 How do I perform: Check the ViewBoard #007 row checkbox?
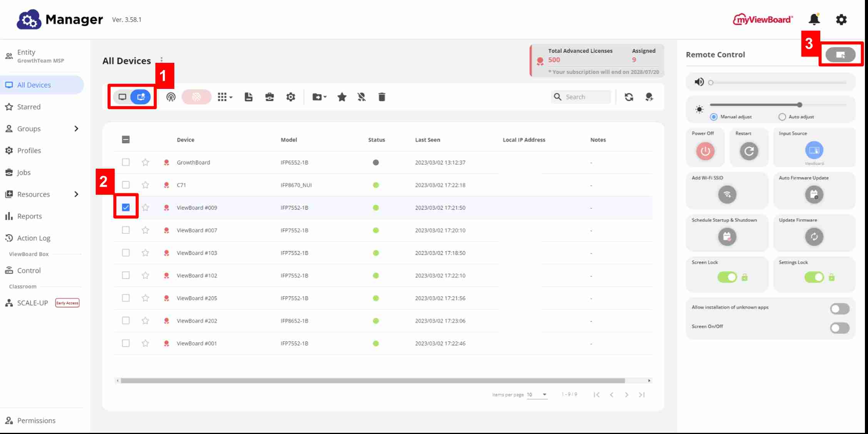click(x=126, y=230)
